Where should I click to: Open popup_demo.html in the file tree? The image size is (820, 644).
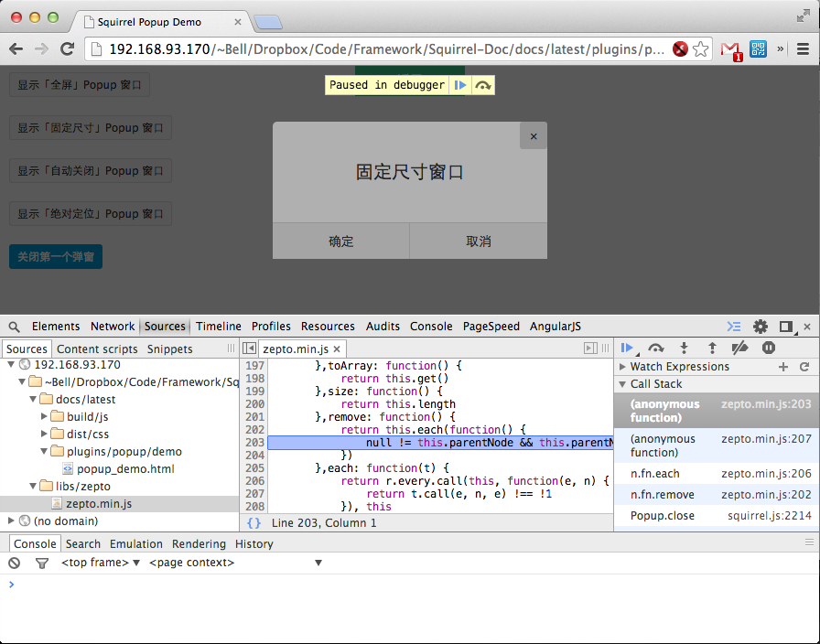pos(125,469)
